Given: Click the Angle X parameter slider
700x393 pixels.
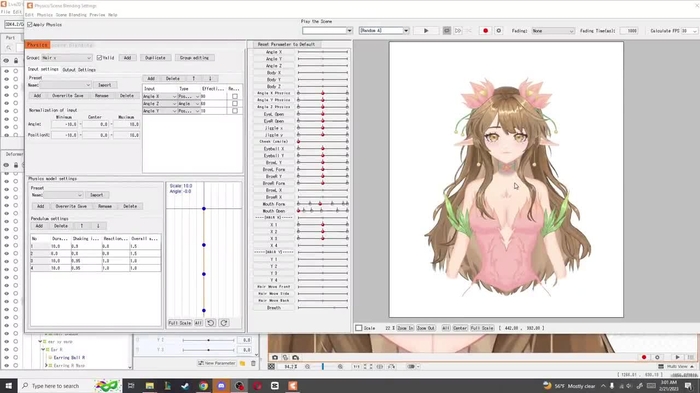Looking at the screenshot, I should coord(323,52).
